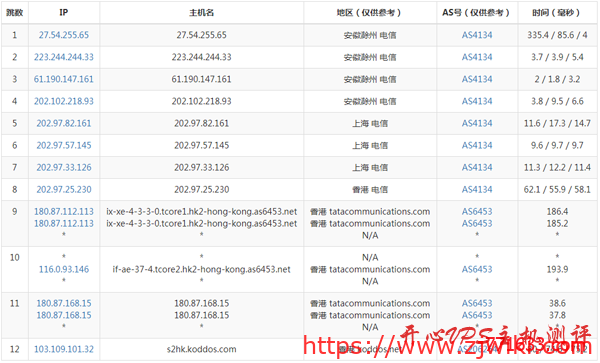600x363 pixels.
Task: Click time value 335.4 / 85.6 / 4
Action: pyautogui.click(x=557, y=35)
